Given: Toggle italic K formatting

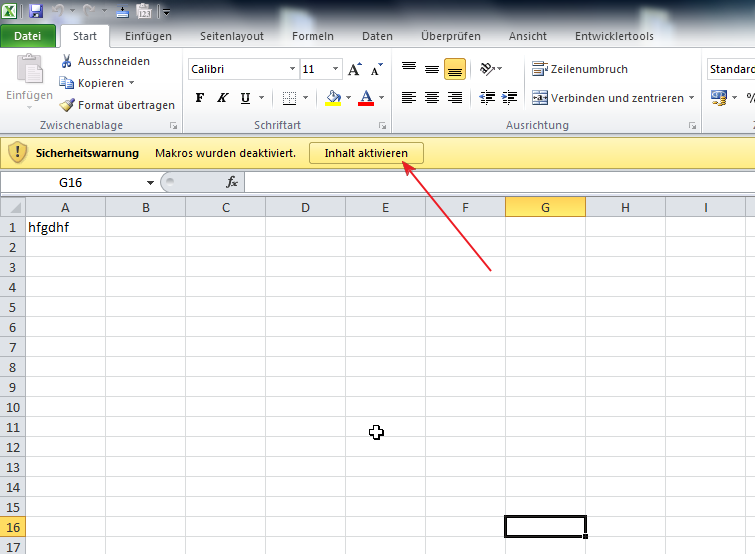Looking at the screenshot, I should (x=222, y=98).
